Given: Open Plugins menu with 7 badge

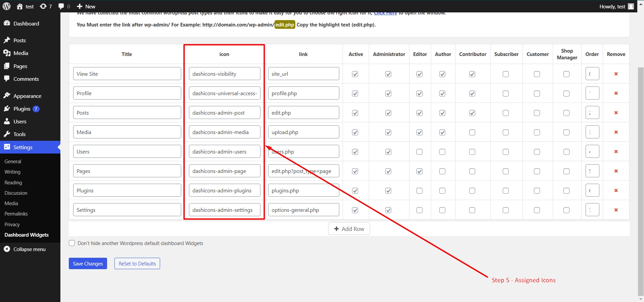Looking at the screenshot, I should (x=30, y=109).
